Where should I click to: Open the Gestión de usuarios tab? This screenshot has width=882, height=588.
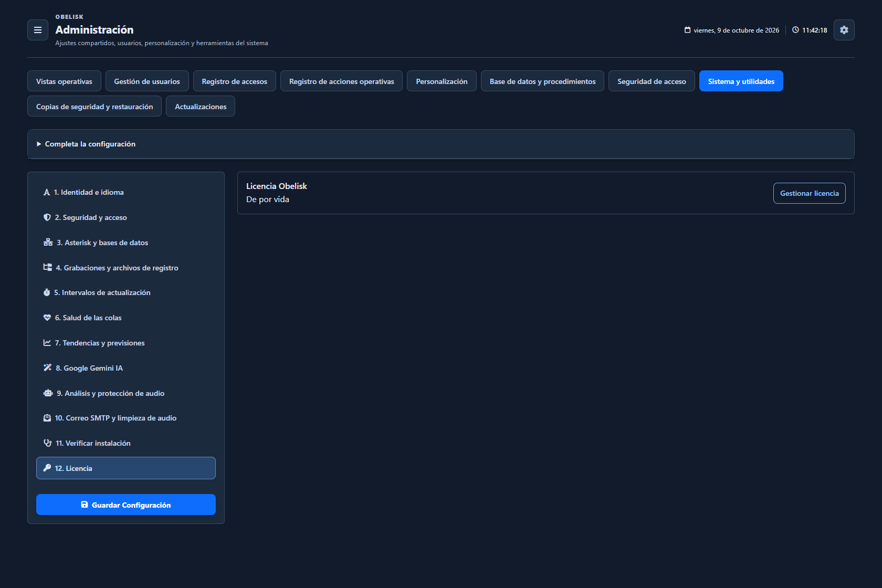(x=147, y=81)
